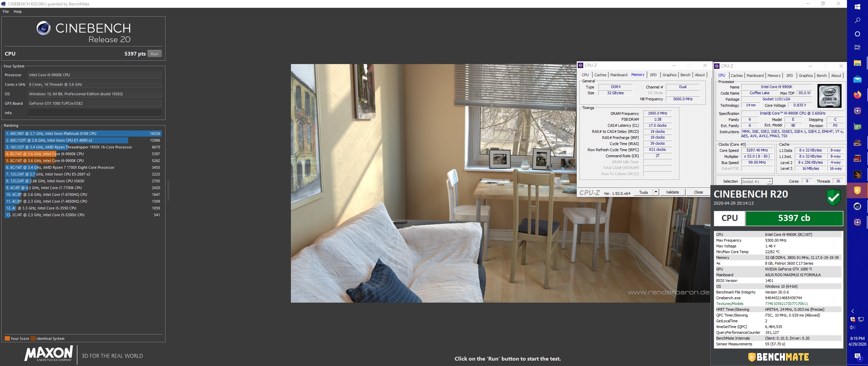Select Mainboard tab in the CPU-Z CPU window
The width and height of the screenshot is (868, 366).
point(755,76)
